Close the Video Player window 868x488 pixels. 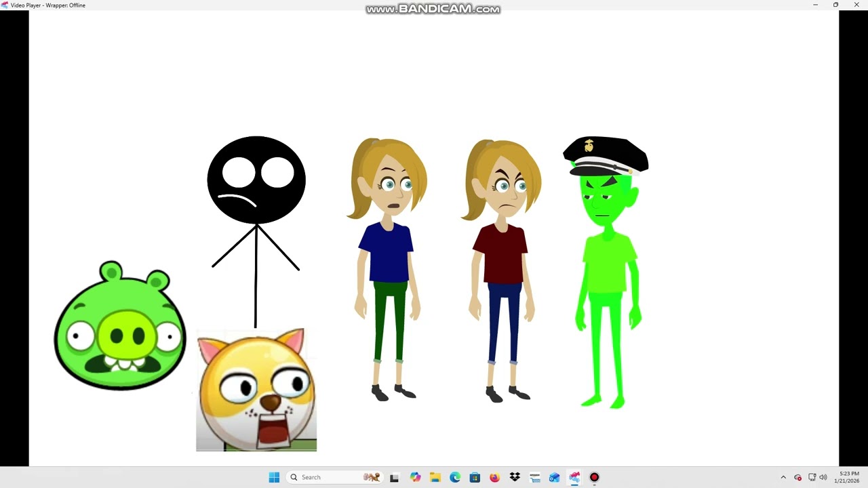coord(856,5)
